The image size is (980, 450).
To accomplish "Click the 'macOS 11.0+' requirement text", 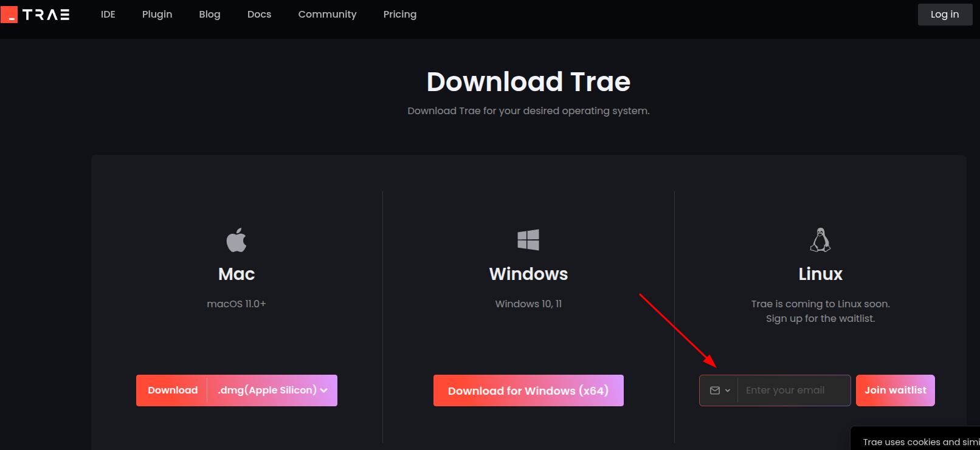I will (x=236, y=304).
